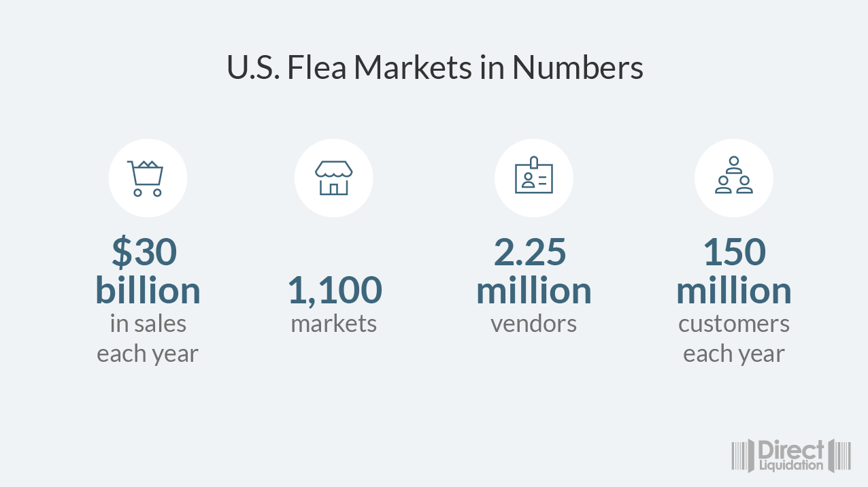The image size is (868, 487).
Task: Click the 1,100 number
Action: pyautogui.click(x=334, y=290)
